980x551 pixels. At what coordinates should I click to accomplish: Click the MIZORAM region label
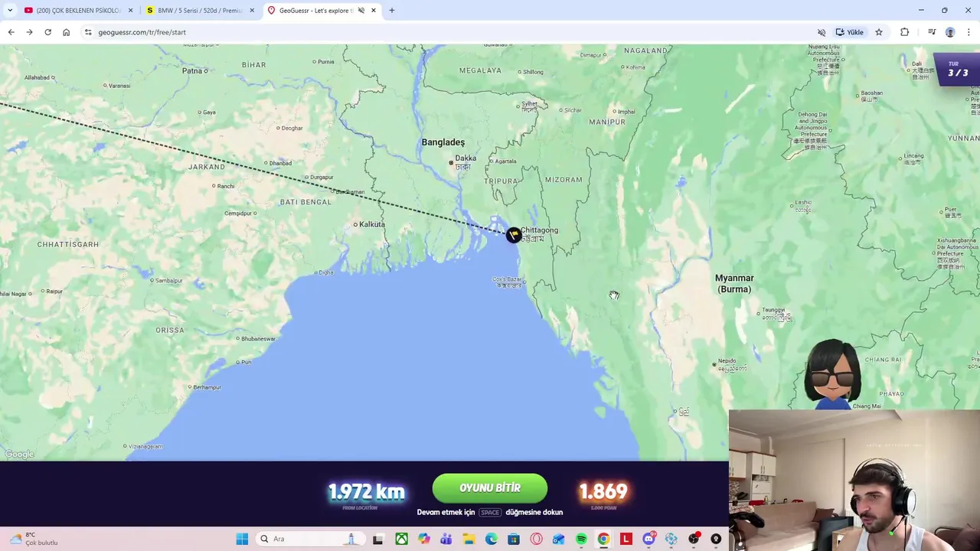coord(563,180)
